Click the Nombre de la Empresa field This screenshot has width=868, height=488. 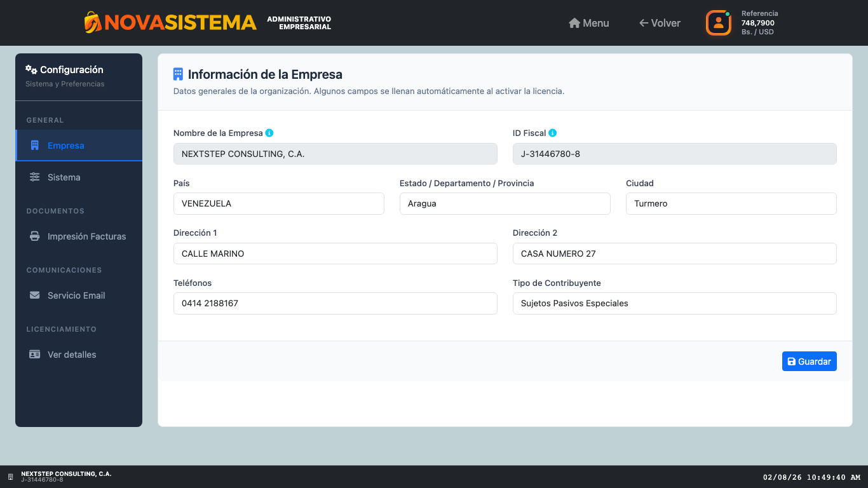(336, 154)
